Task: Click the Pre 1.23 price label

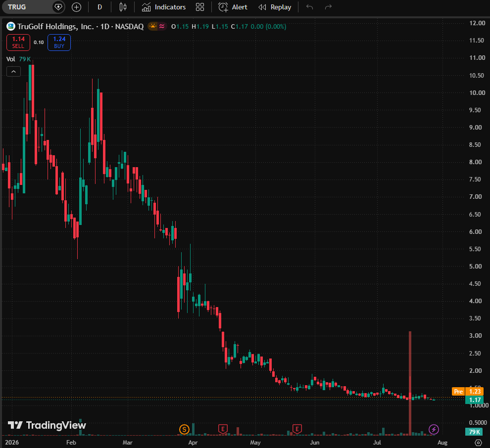Action: 468,392
